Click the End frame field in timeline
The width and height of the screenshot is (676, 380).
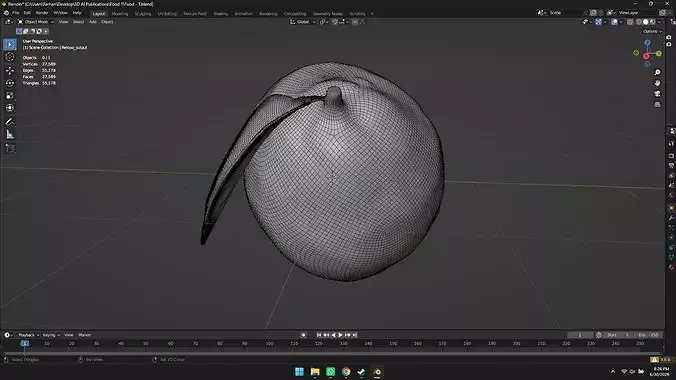pos(648,335)
